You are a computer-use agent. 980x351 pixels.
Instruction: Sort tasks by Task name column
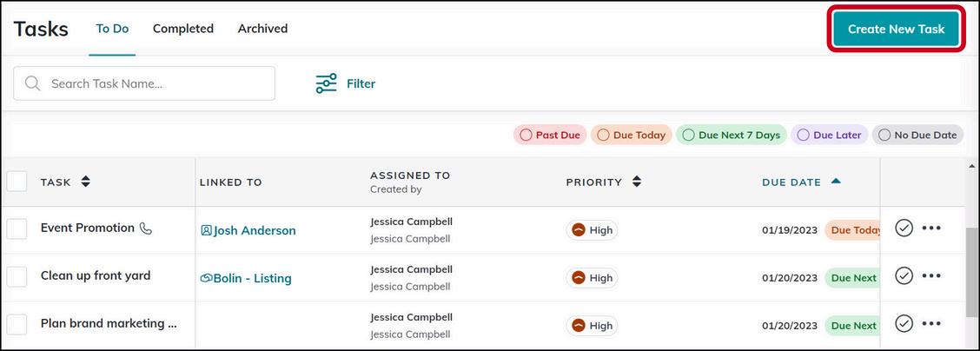coord(85,182)
